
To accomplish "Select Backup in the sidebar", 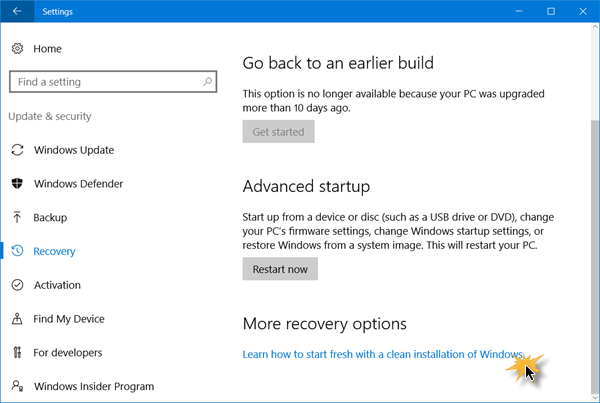I will tap(50, 217).
